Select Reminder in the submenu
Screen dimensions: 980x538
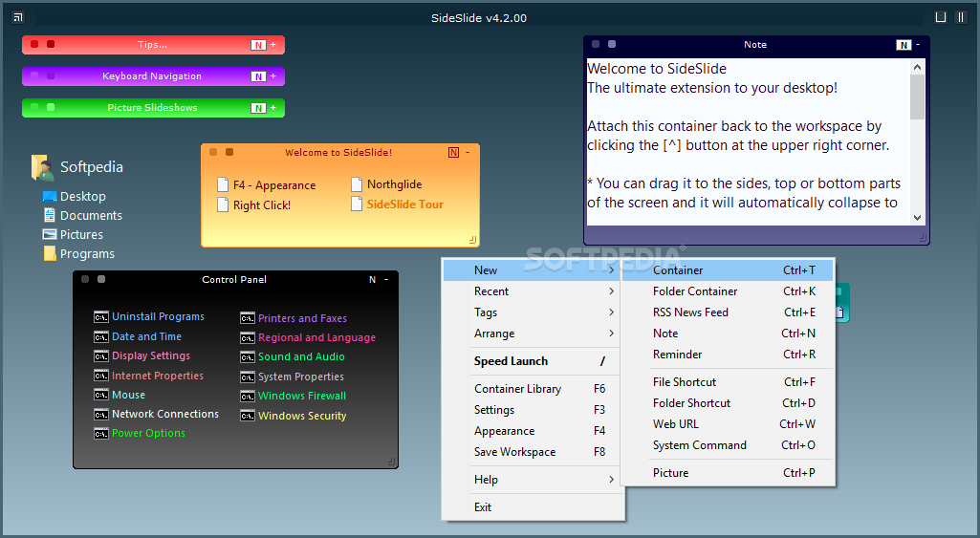point(728,355)
